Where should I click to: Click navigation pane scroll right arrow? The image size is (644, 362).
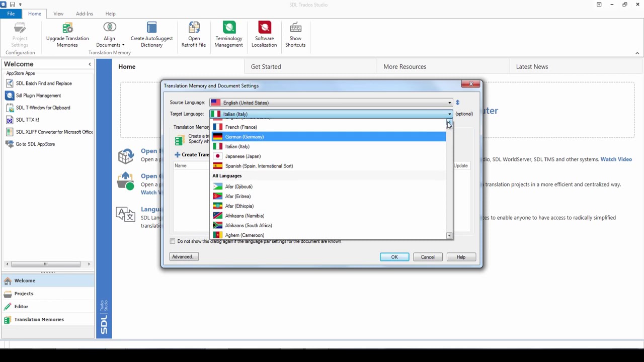tap(89, 264)
